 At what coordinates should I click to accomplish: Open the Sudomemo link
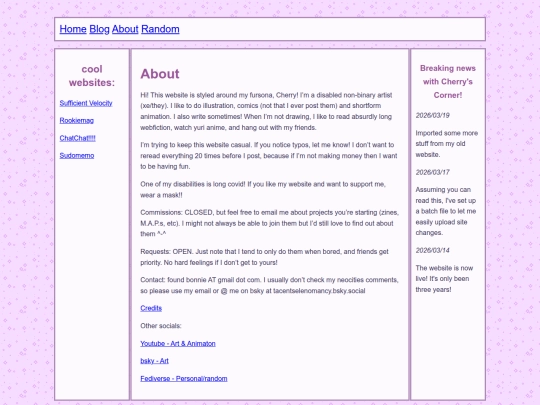pyautogui.click(x=77, y=156)
